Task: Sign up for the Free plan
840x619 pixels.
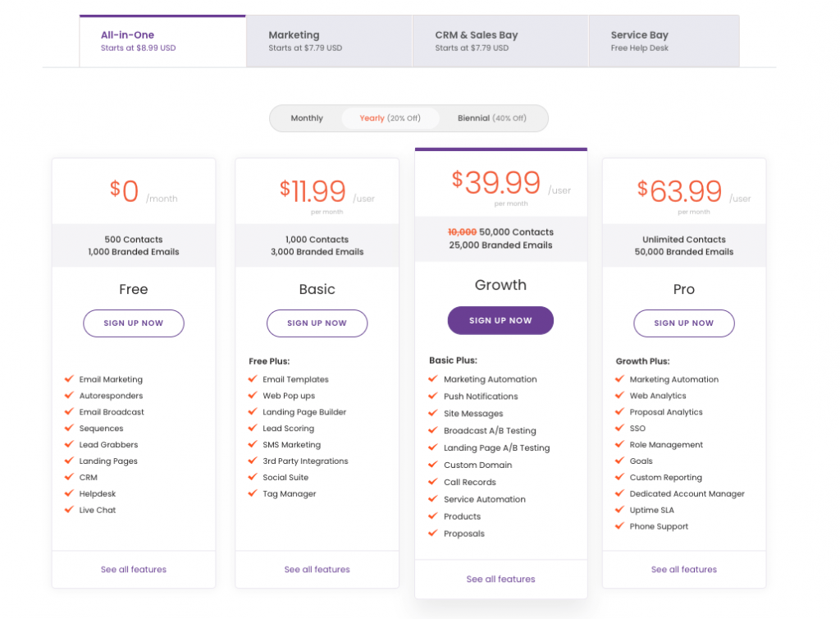Action: [134, 323]
